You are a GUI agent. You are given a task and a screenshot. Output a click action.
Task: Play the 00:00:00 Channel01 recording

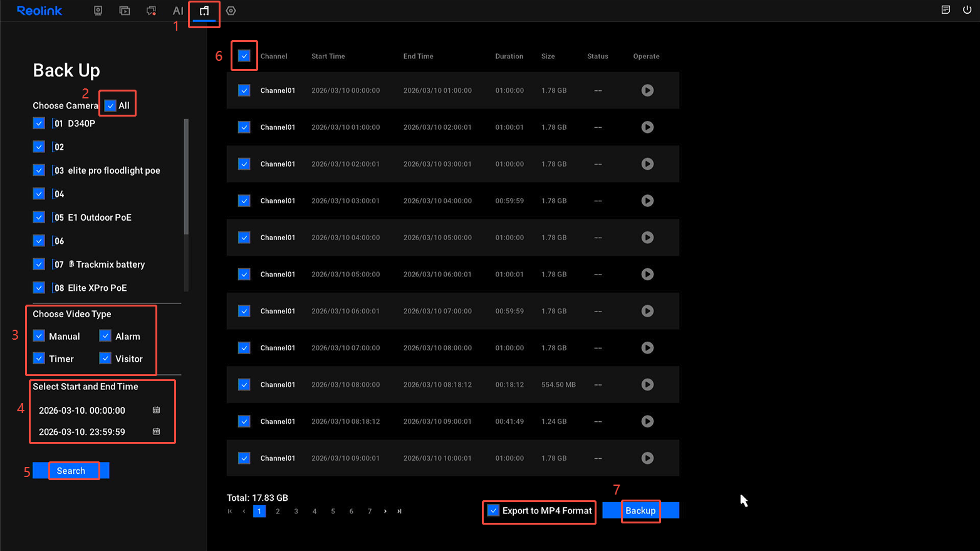pyautogui.click(x=647, y=90)
